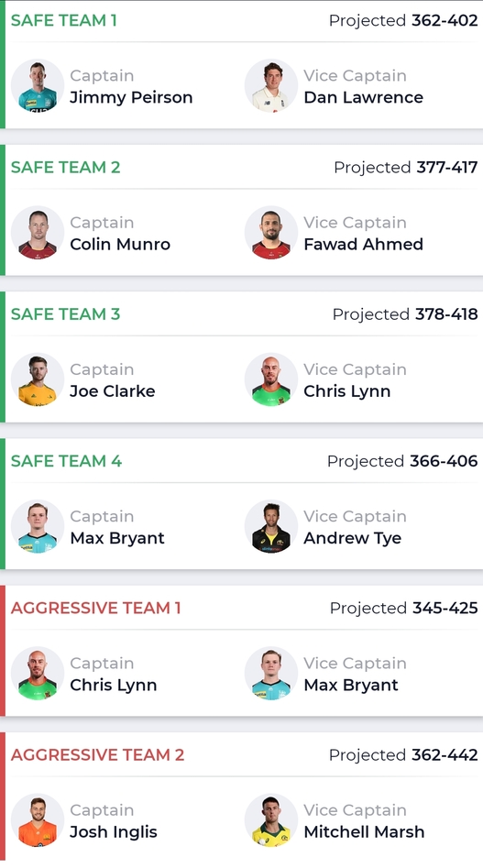The width and height of the screenshot is (483, 868).
Task: Open the SAFE TEAM 4 heading
Action: click(x=66, y=461)
